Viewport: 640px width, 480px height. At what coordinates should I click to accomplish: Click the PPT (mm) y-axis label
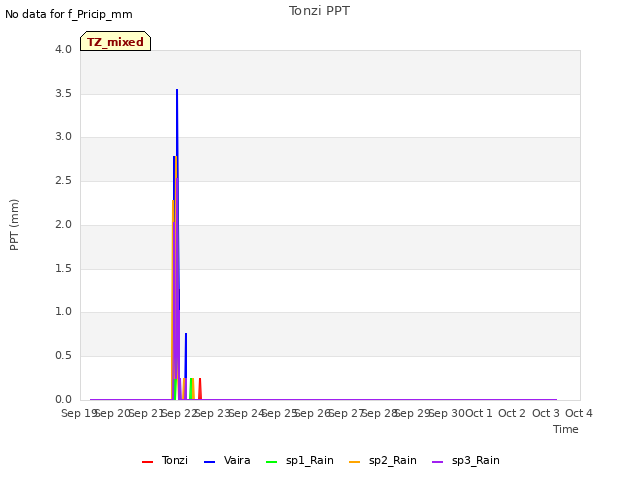pos(14,224)
